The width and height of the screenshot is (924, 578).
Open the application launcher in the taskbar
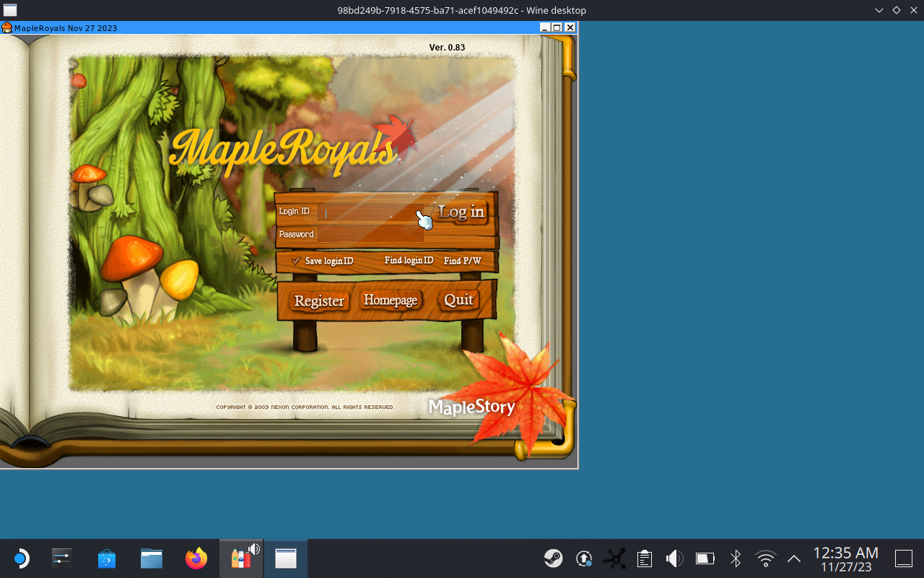pyautogui.click(x=20, y=558)
